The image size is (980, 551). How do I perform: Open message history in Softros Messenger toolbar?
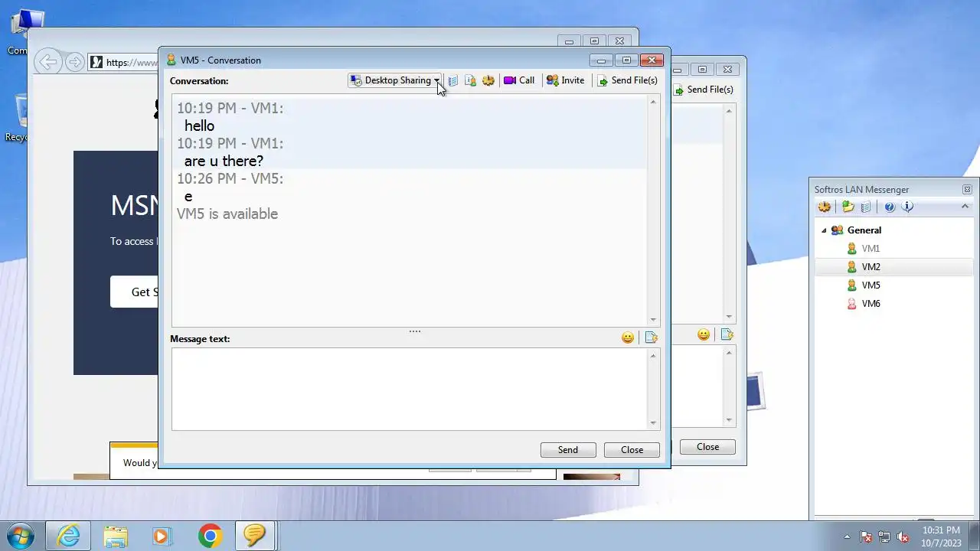tap(866, 207)
